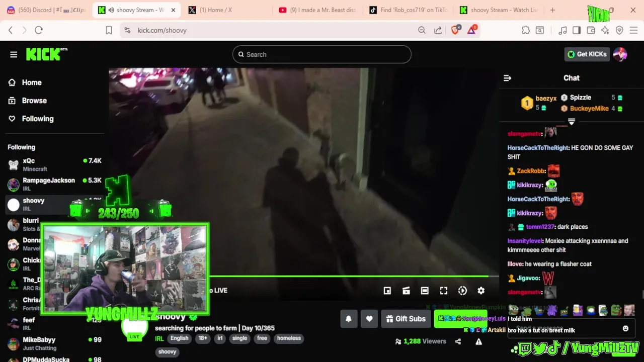Screen dimensions: 644x362
Task: Open MikeBabyy channel in the sidebar
Action: tap(54, 343)
